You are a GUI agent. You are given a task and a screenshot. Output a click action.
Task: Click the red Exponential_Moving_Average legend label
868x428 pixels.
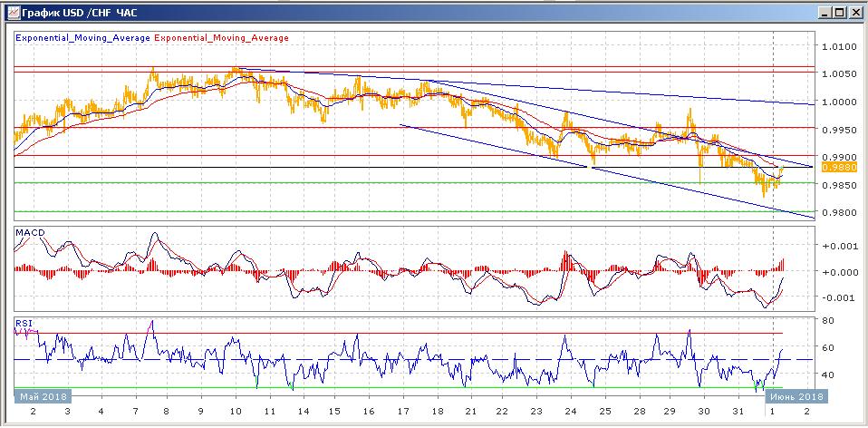click(222, 38)
